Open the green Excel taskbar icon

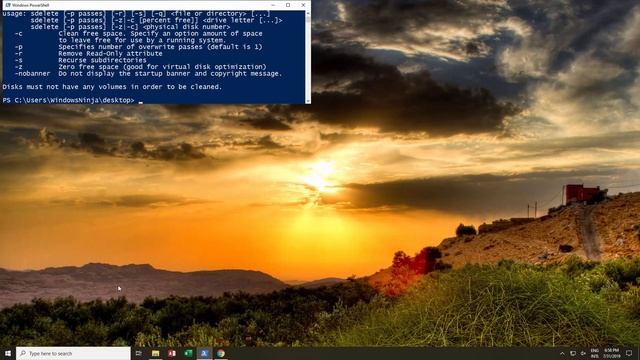188,353
